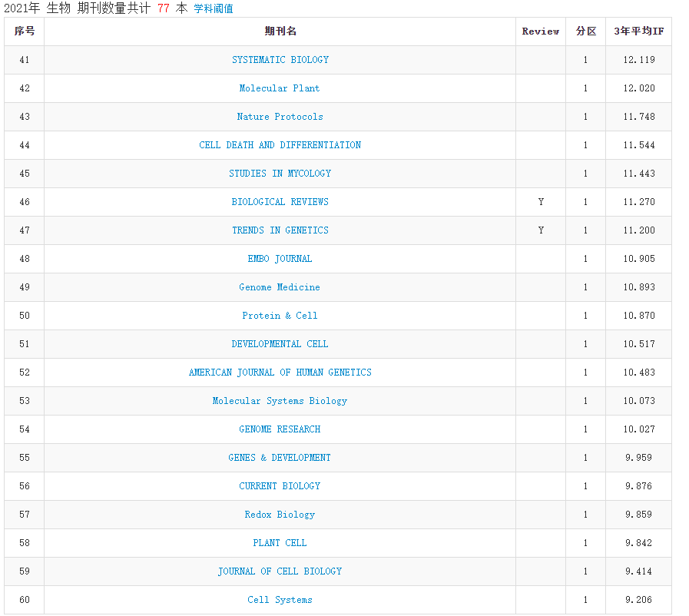
Task: Select the IF value 9.859
Action: (639, 515)
